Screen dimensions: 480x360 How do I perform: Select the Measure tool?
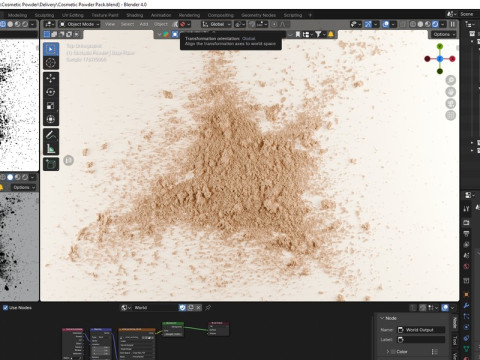[51, 148]
